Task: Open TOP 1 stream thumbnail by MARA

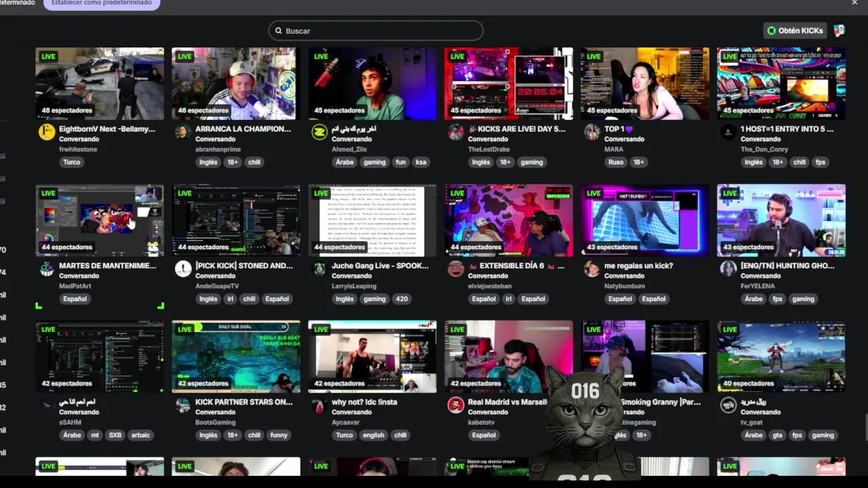Action: point(645,83)
